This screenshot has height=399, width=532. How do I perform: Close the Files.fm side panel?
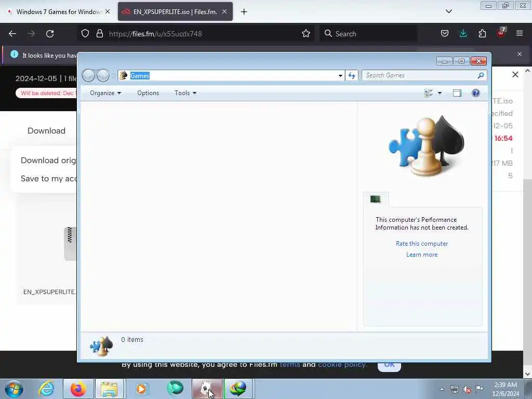[515, 74]
